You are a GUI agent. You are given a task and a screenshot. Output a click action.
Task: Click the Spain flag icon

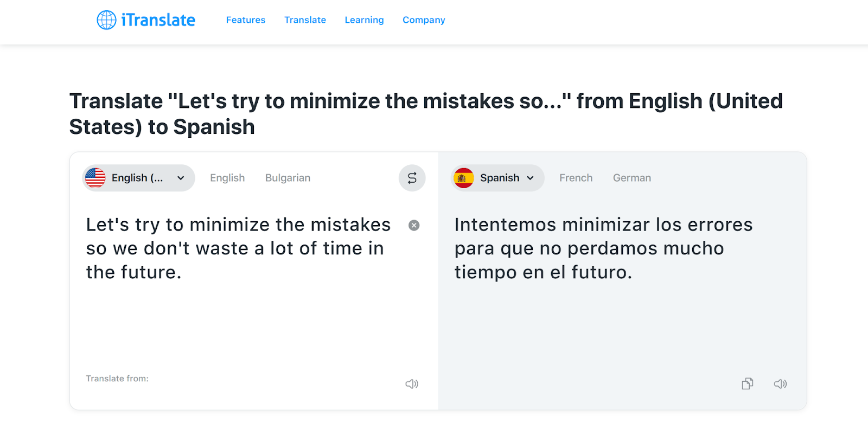464,178
